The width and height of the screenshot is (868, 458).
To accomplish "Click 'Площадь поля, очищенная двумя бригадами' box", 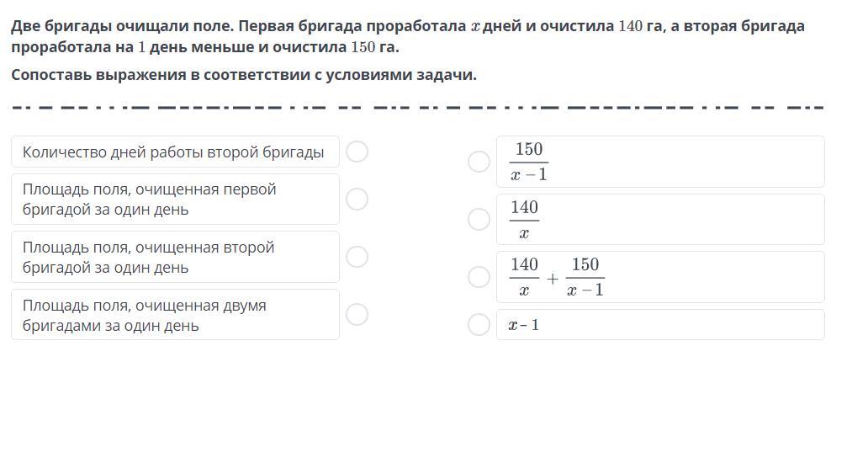I will [x=175, y=314].
